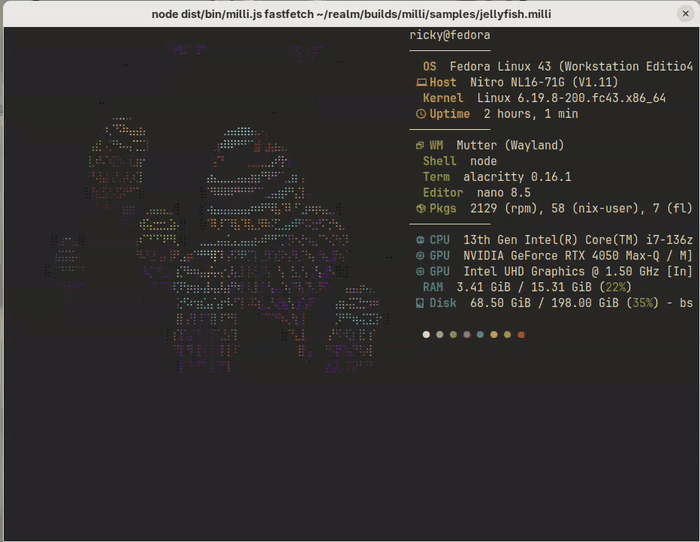Click the 'OS' label
The height and width of the screenshot is (542, 700).
[429, 67]
